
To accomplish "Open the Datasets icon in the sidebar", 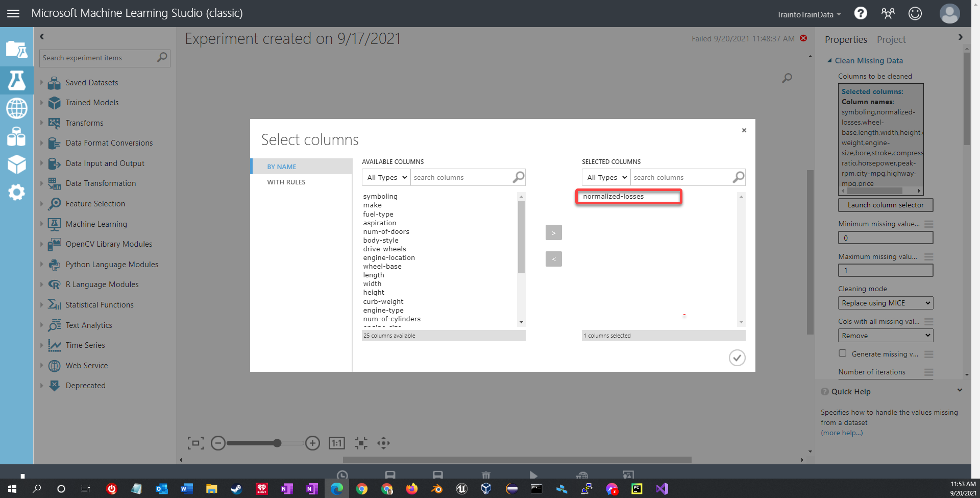I will [17, 137].
